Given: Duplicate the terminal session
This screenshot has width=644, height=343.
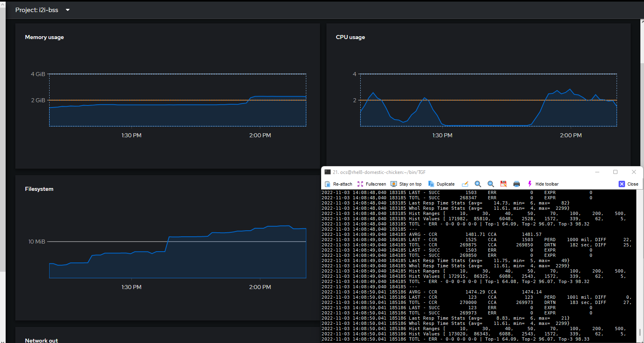Looking at the screenshot, I should tap(441, 184).
